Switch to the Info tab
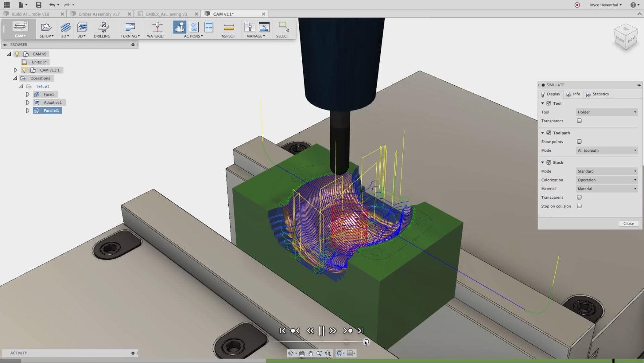 coord(573,94)
